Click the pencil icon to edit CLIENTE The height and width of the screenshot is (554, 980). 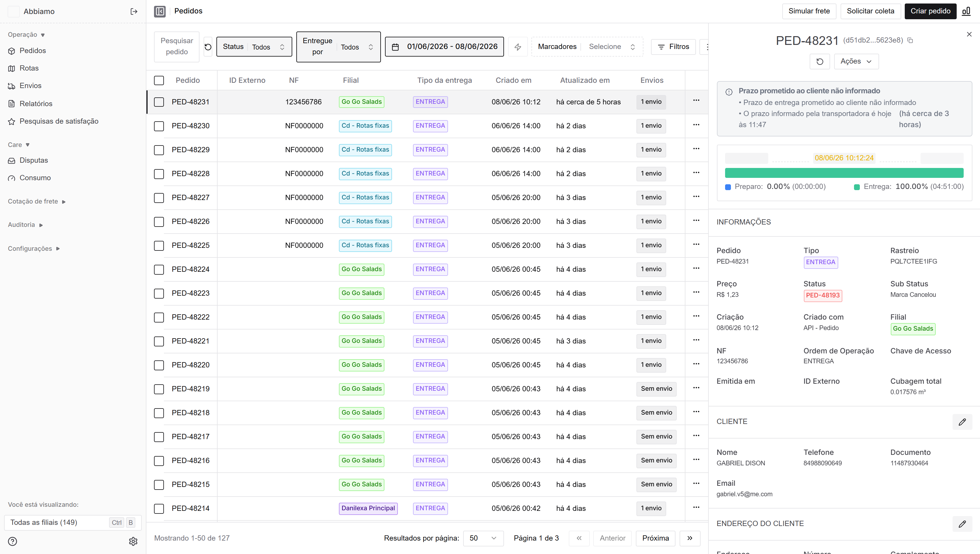click(962, 422)
